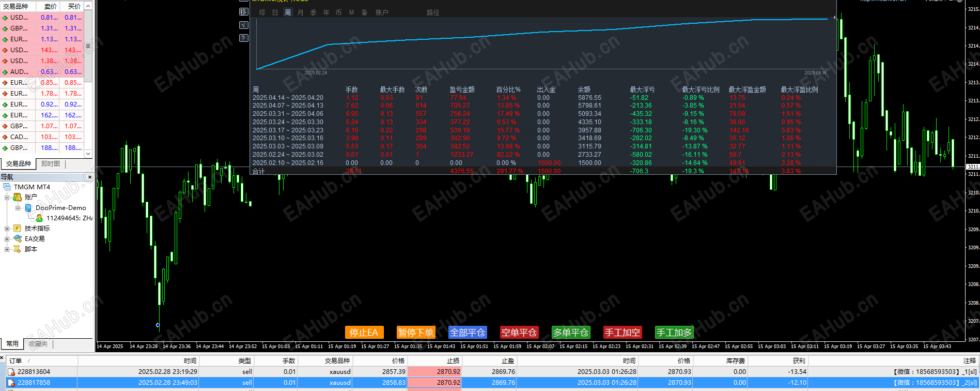The image size is (980, 391).
Task: Switch to the 备 tab in stats panel
Action: tap(365, 12)
